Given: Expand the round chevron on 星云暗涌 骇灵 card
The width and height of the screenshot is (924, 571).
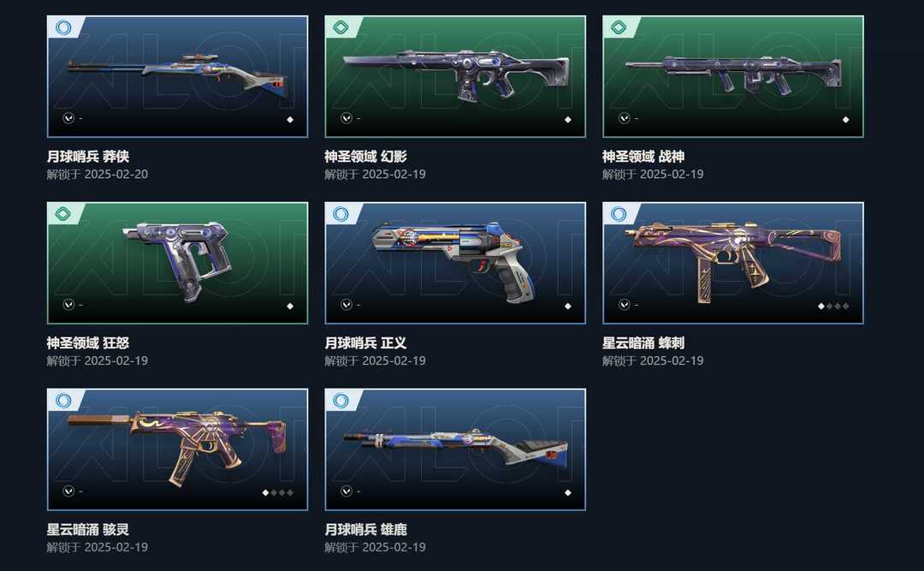Looking at the screenshot, I should pyautogui.click(x=68, y=491).
